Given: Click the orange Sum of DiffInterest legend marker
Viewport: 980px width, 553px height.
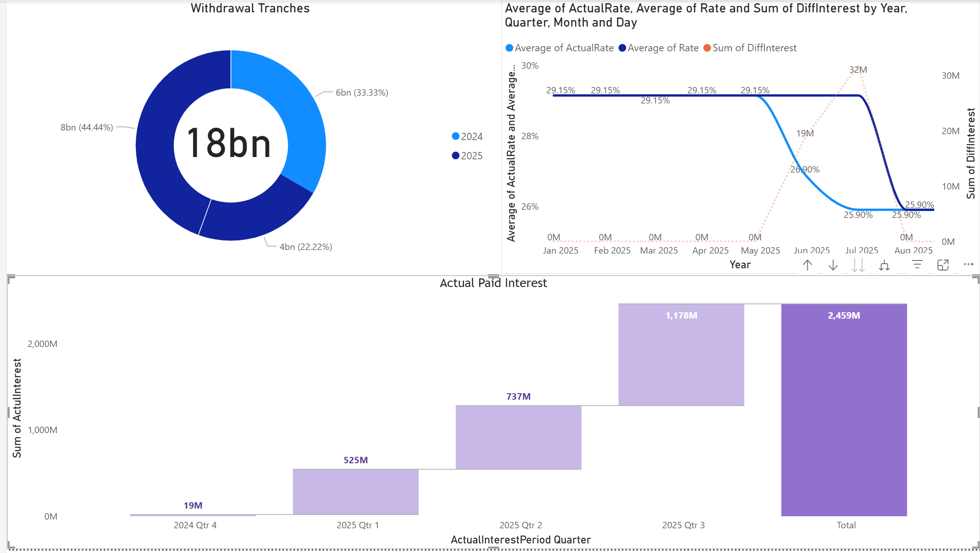Looking at the screenshot, I should [706, 48].
